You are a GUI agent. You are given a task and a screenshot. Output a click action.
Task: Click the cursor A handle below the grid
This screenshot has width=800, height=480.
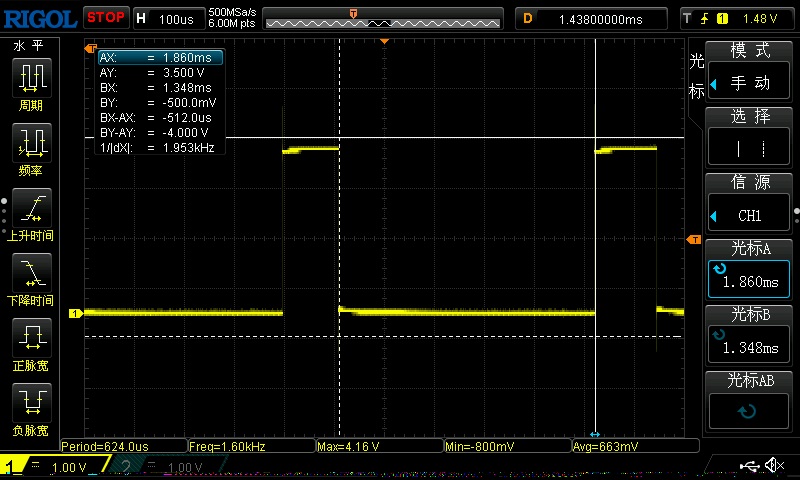click(595, 434)
